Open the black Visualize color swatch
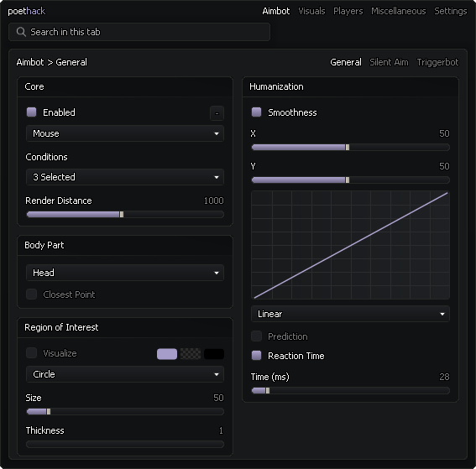This screenshot has height=469, width=476. (x=214, y=354)
